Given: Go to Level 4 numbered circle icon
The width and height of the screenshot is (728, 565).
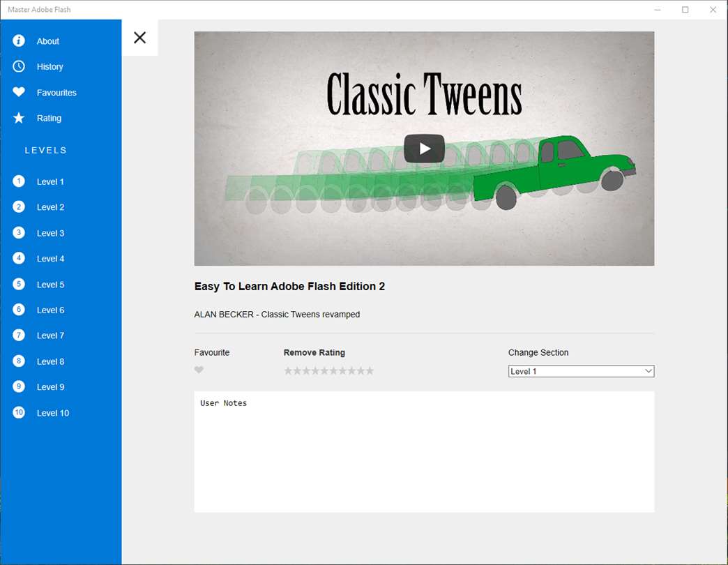Looking at the screenshot, I should click(19, 258).
